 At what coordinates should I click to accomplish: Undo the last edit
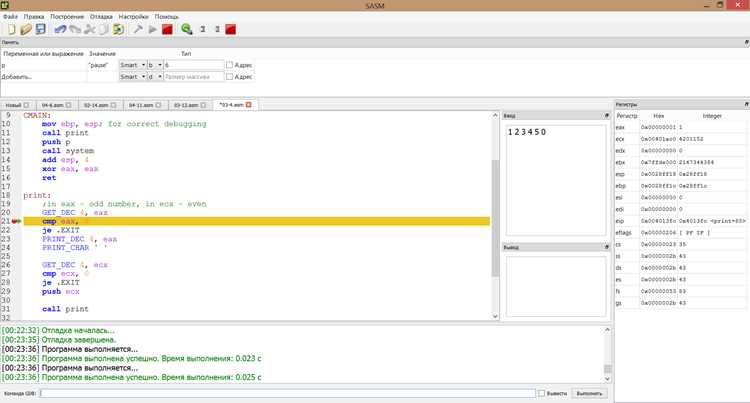click(x=60, y=29)
